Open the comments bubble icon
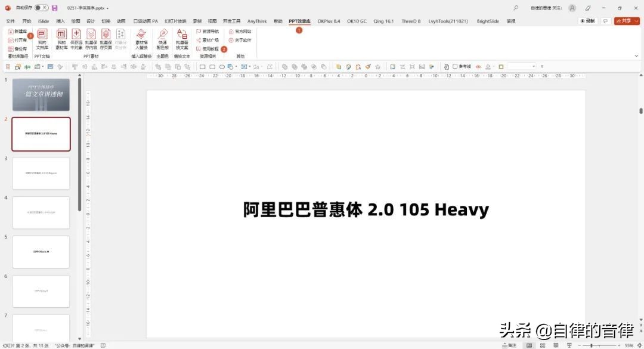Image resolution: width=644 pixels, height=349 pixels. coord(605,21)
